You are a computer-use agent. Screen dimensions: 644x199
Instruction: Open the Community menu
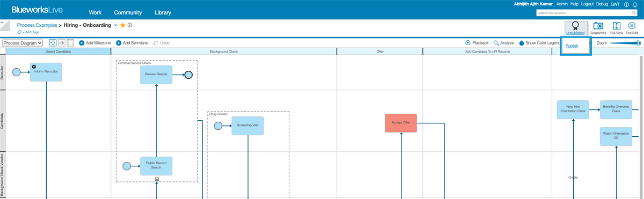[128, 12]
